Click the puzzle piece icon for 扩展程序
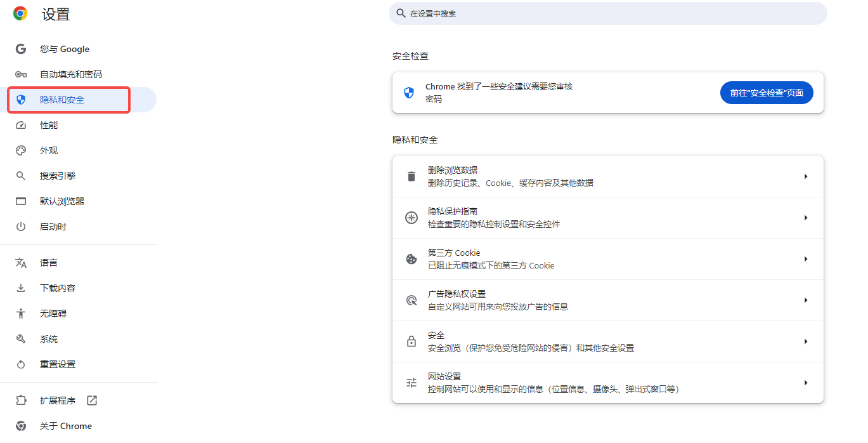Screen dimensions: 868x443 coord(21,400)
